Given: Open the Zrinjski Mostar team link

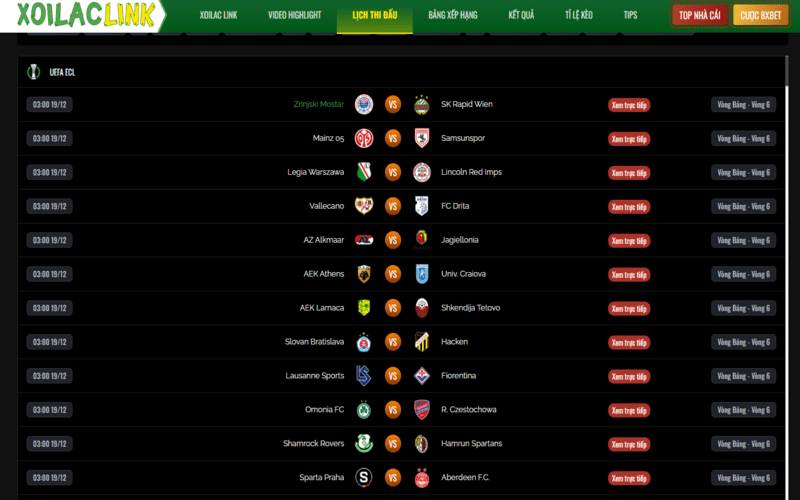Looking at the screenshot, I should coord(318,104).
